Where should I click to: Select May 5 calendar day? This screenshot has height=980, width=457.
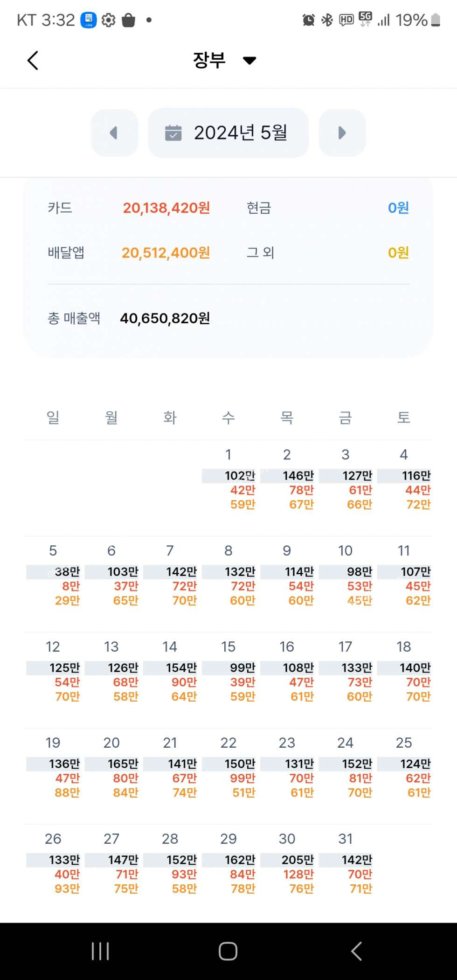pyautogui.click(x=53, y=576)
